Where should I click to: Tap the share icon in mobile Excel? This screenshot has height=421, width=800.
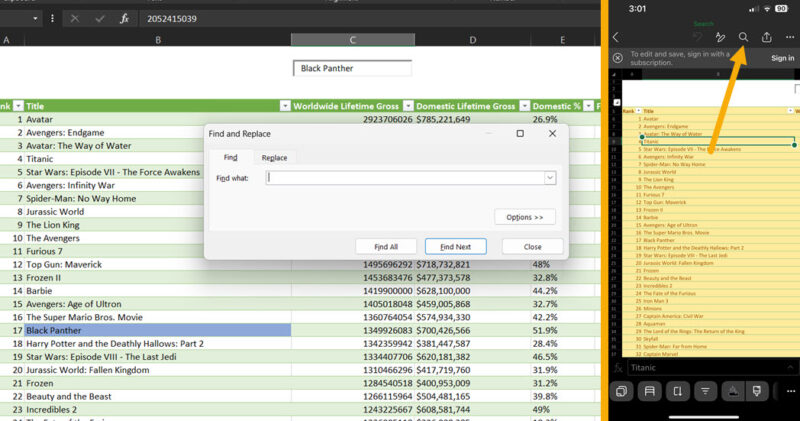point(766,37)
